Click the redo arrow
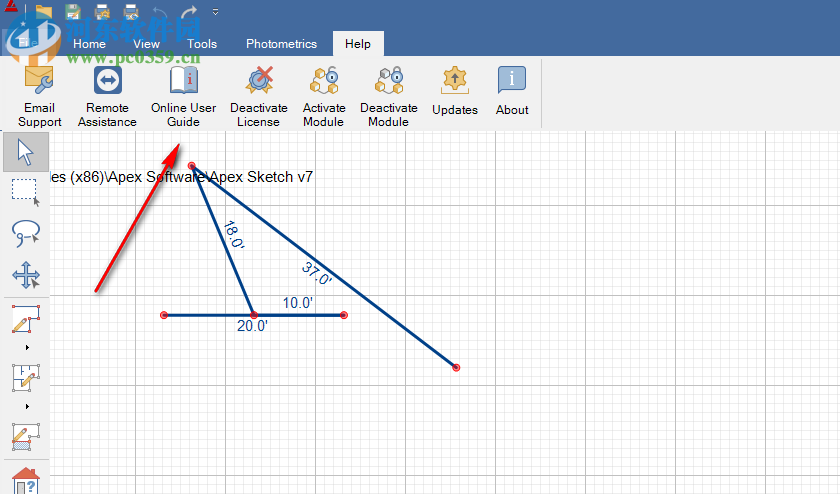The height and width of the screenshot is (494, 840). click(x=189, y=11)
